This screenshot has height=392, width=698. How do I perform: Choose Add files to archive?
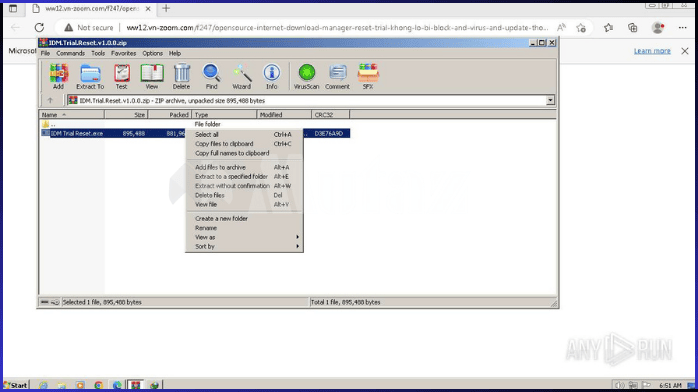(x=244, y=167)
